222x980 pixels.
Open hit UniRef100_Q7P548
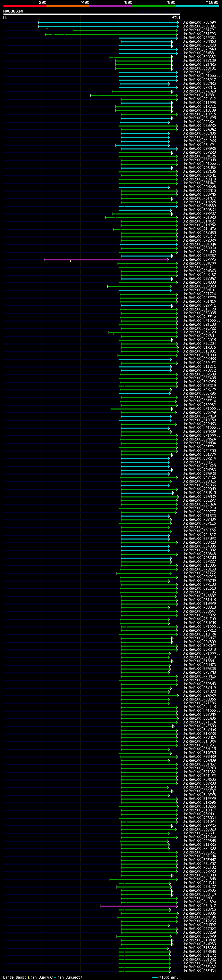click(x=199, y=49)
